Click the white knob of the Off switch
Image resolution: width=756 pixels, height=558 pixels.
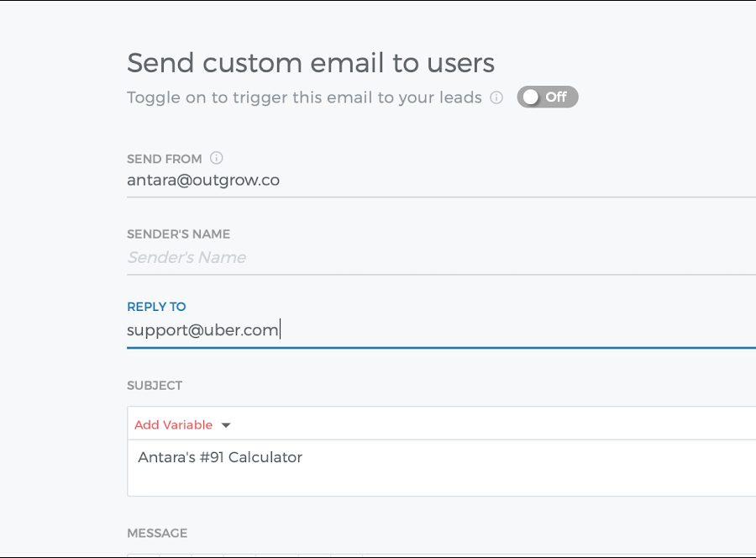[x=530, y=97]
